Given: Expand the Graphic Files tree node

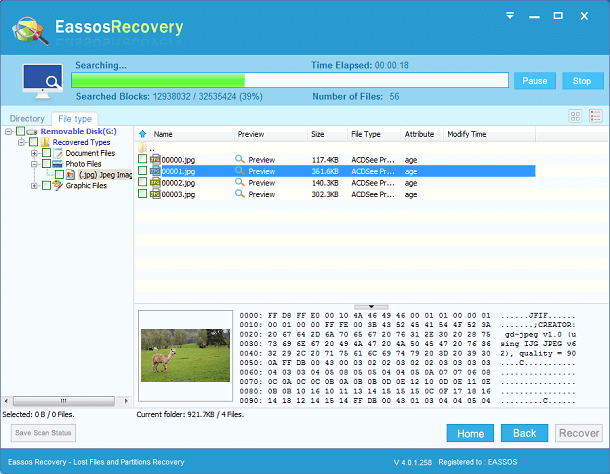Looking at the screenshot, I should tap(34, 186).
